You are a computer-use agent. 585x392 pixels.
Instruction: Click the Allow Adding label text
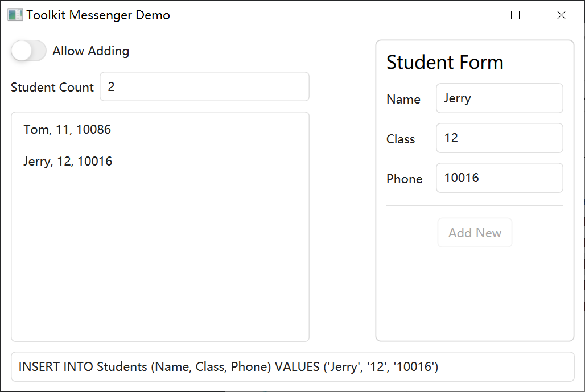[90, 51]
